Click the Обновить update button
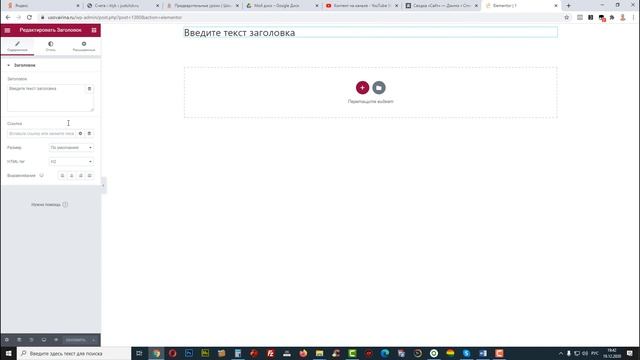 pyautogui.click(x=76, y=340)
